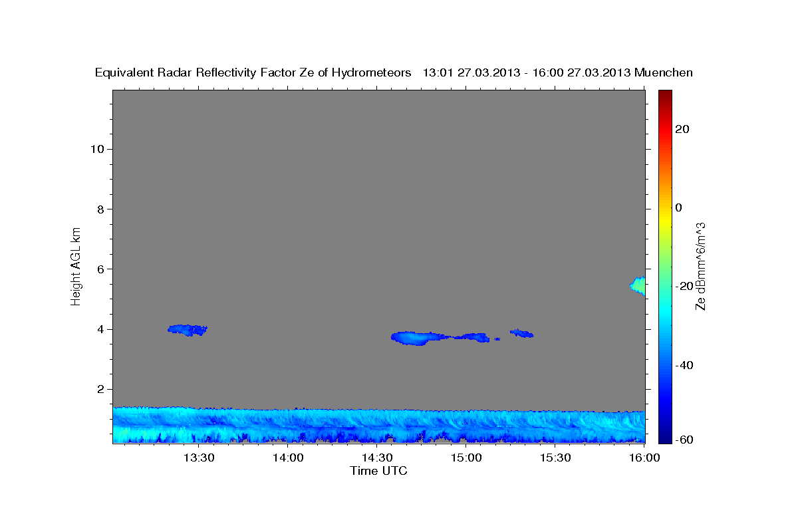Click the 'Height AGL km' axis label

(76, 265)
